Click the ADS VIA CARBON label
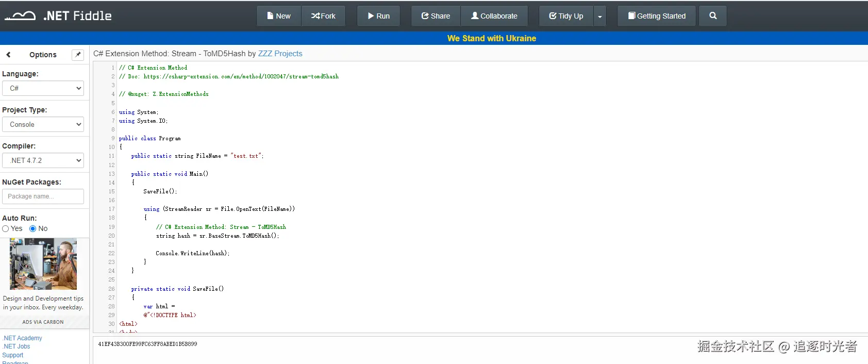This screenshot has height=364, width=868. click(43, 322)
